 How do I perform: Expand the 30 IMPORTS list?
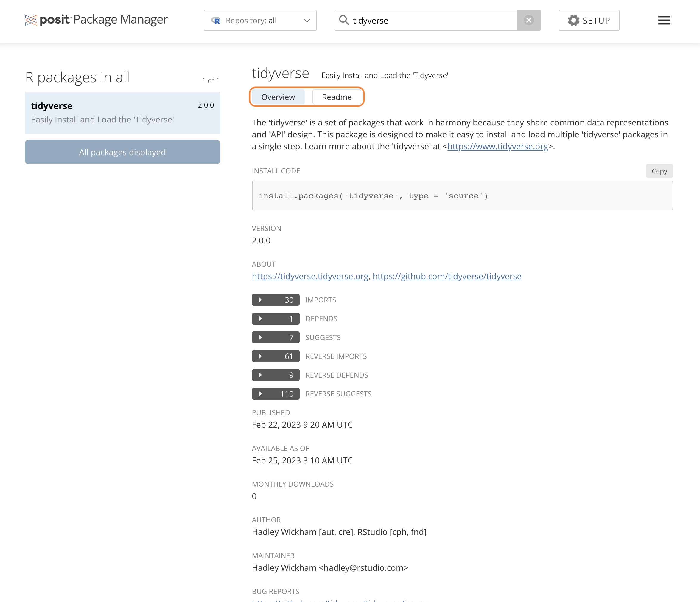click(x=275, y=300)
